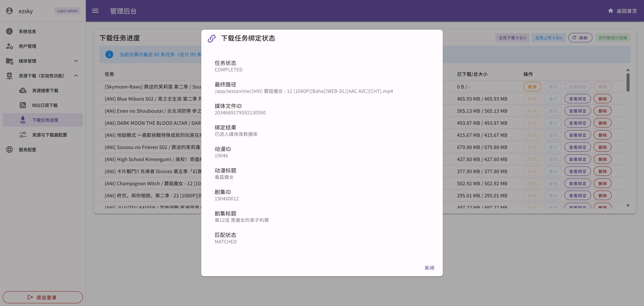This screenshot has width=644, height=306.
Task: Click the 系统信息 info icon
Action: click(9, 31)
